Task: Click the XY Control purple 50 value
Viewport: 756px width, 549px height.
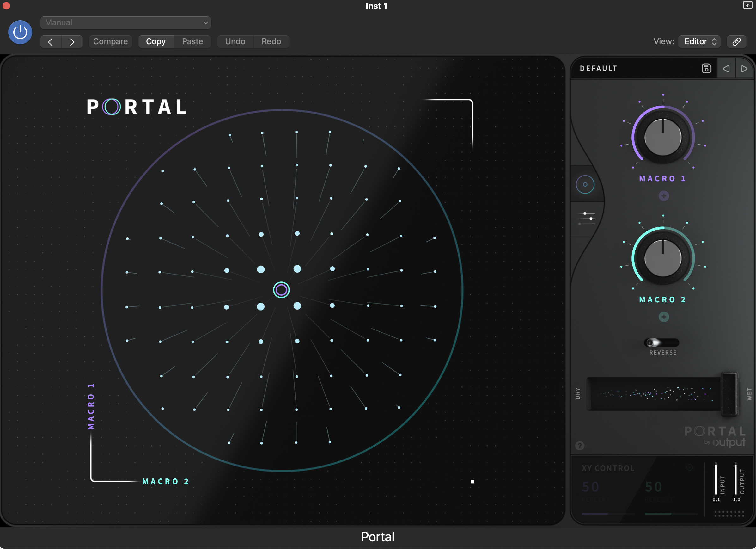Action: (590, 487)
